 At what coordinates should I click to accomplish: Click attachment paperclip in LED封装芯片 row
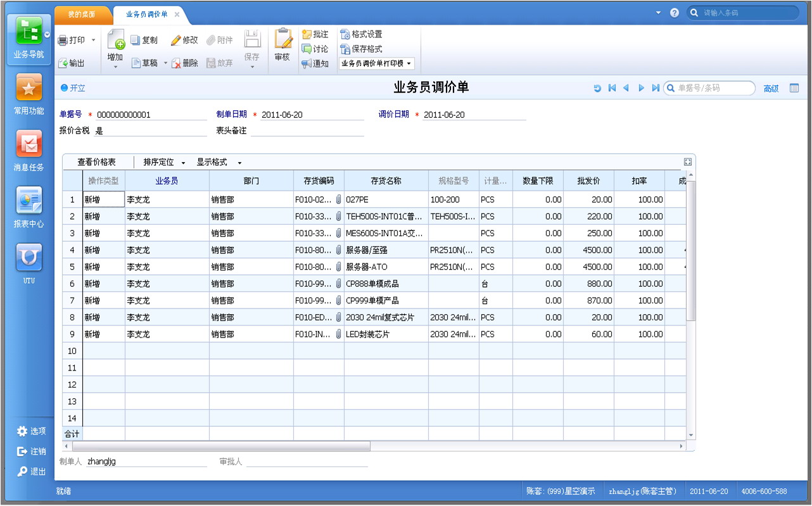pos(338,334)
